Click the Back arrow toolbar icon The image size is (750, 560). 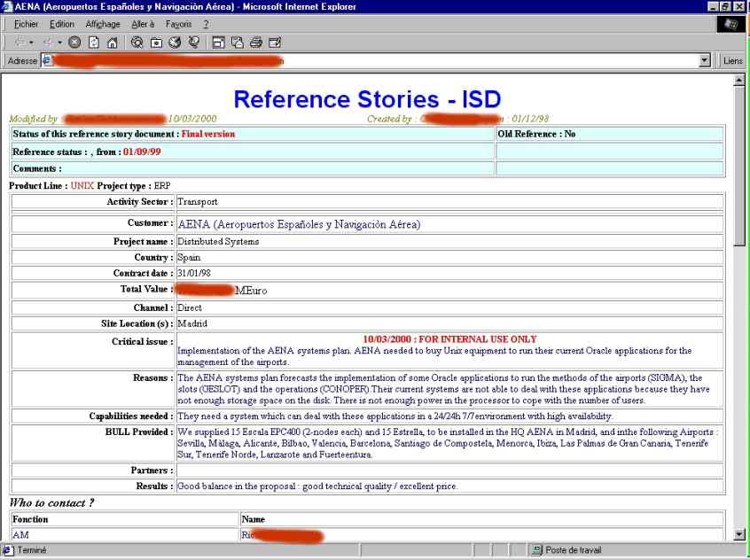click(x=20, y=43)
